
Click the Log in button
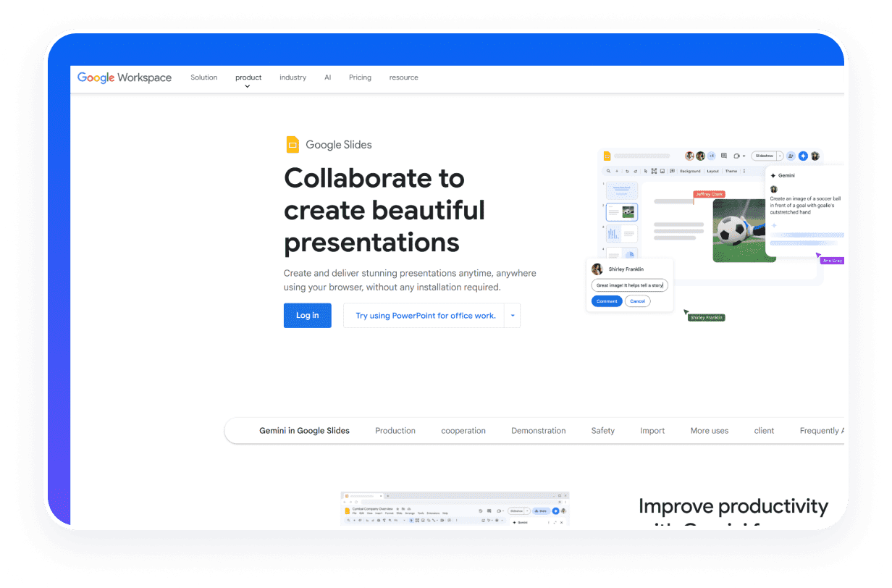tap(307, 315)
